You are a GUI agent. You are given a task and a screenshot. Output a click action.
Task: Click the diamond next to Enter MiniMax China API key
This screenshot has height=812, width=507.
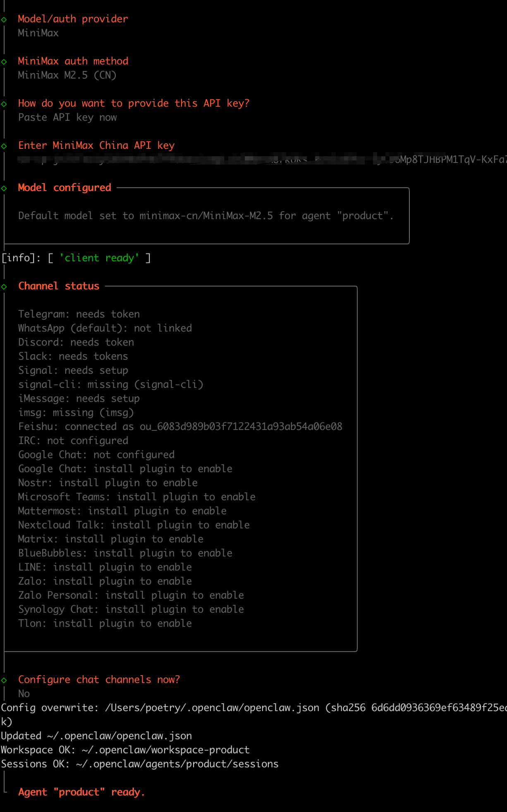pos(4,146)
